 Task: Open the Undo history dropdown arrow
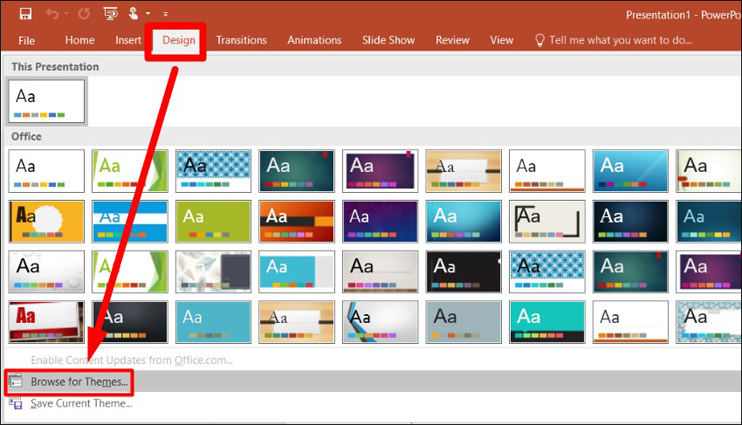(66, 14)
